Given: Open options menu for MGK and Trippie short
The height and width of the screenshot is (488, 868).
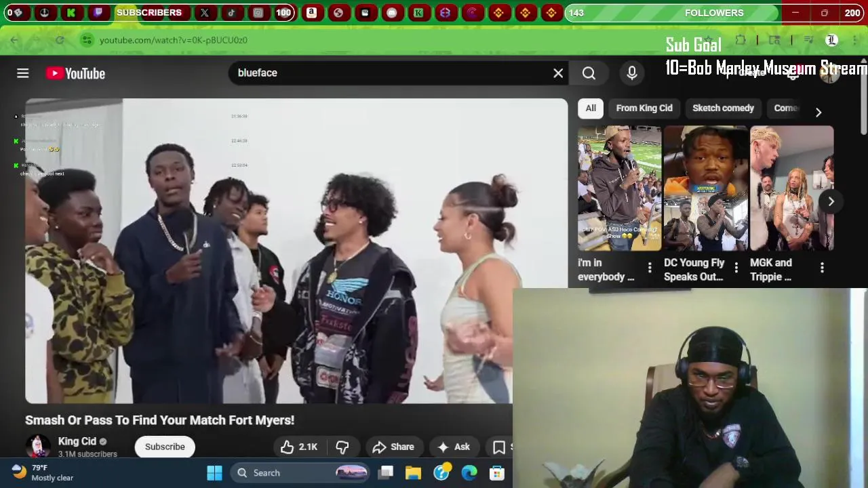Looking at the screenshot, I should coord(822,268).
